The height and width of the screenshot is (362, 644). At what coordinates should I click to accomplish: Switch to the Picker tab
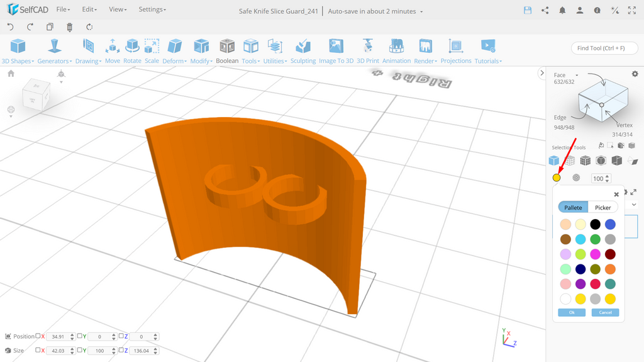click(x=603, y=207)
